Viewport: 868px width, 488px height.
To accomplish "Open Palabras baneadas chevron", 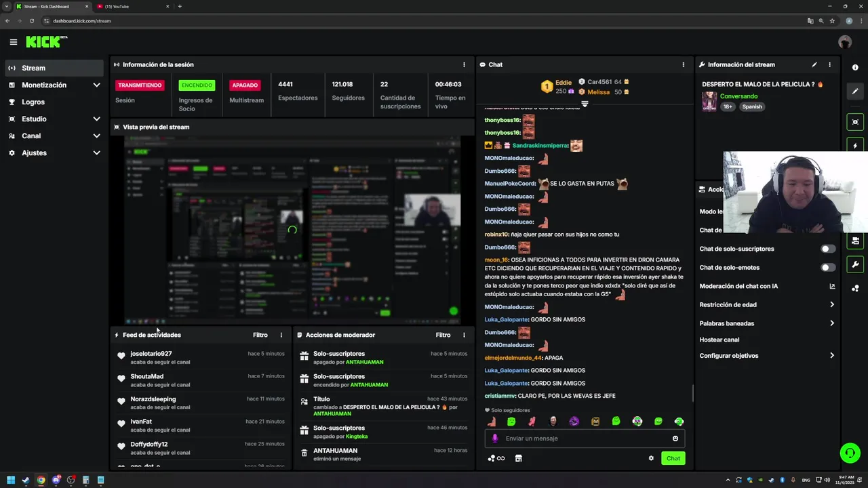I will coord(832,323).
